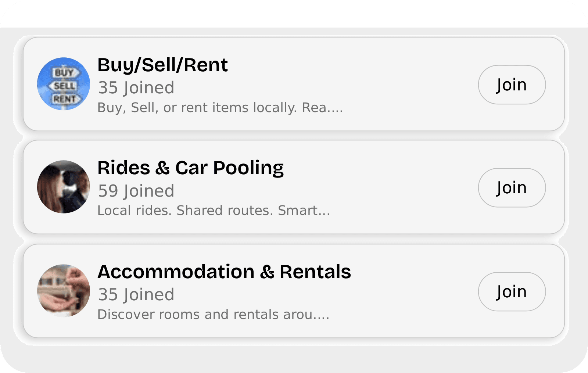
Task: Expand the truncated "Buy, Sell, or rent items" description
Action: [x=220, y=108]
